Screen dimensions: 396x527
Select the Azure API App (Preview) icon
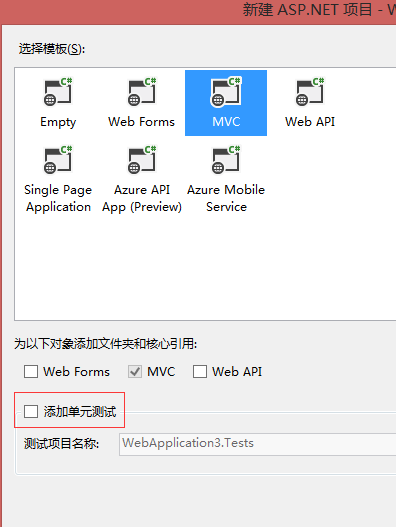click(x=142, y=160)
